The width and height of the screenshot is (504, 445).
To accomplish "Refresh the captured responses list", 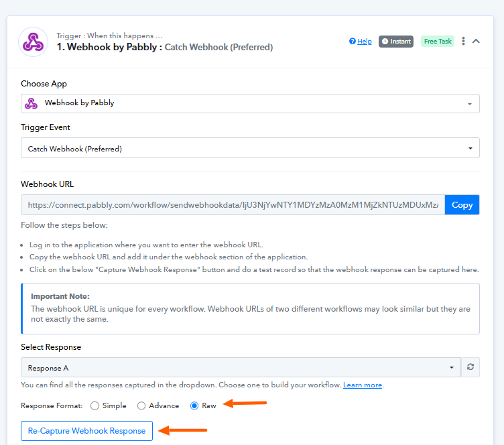I will pos(470,367).
